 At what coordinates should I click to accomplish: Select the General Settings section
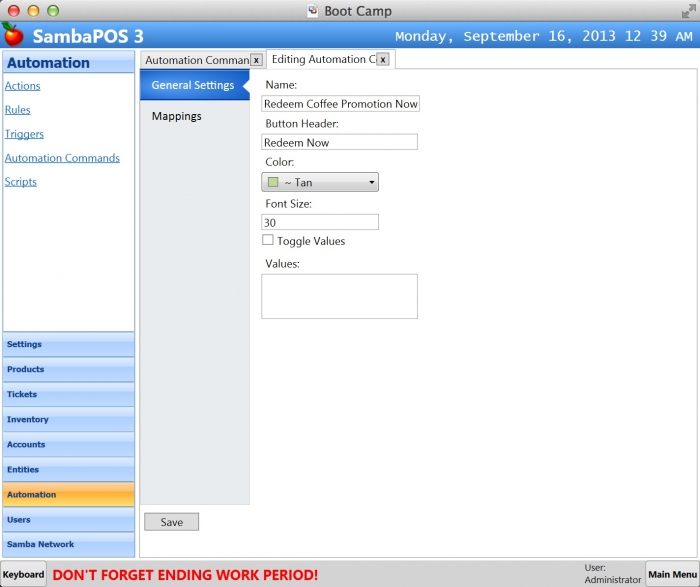pos(193,85)
